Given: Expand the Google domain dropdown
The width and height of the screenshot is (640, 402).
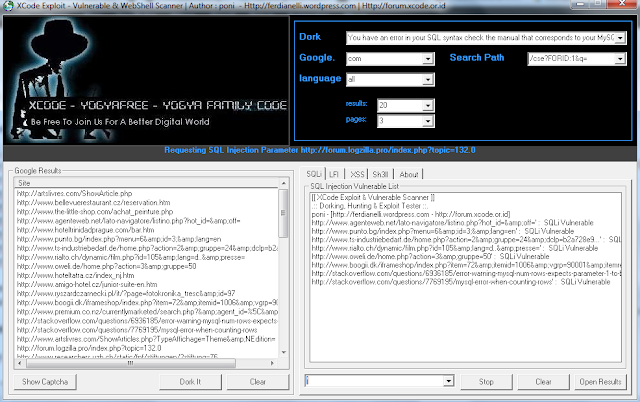Looking at the screenshot, I should (x=427, y=59).
